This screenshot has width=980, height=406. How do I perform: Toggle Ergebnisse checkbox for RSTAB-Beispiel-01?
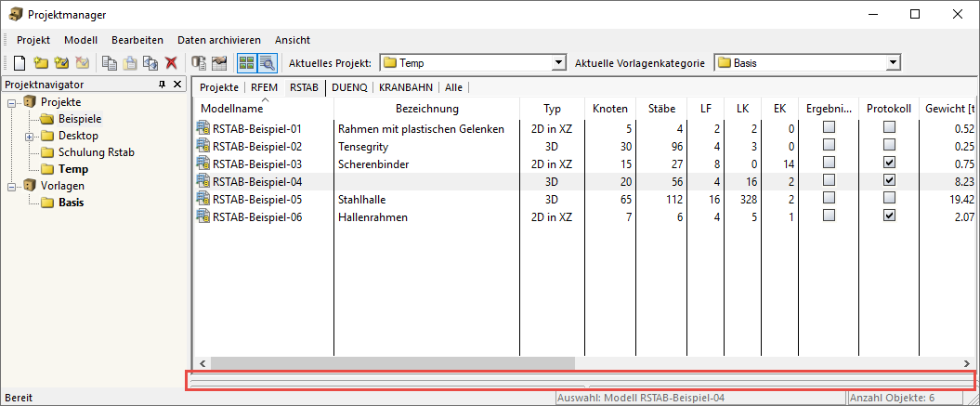point(829,127)
